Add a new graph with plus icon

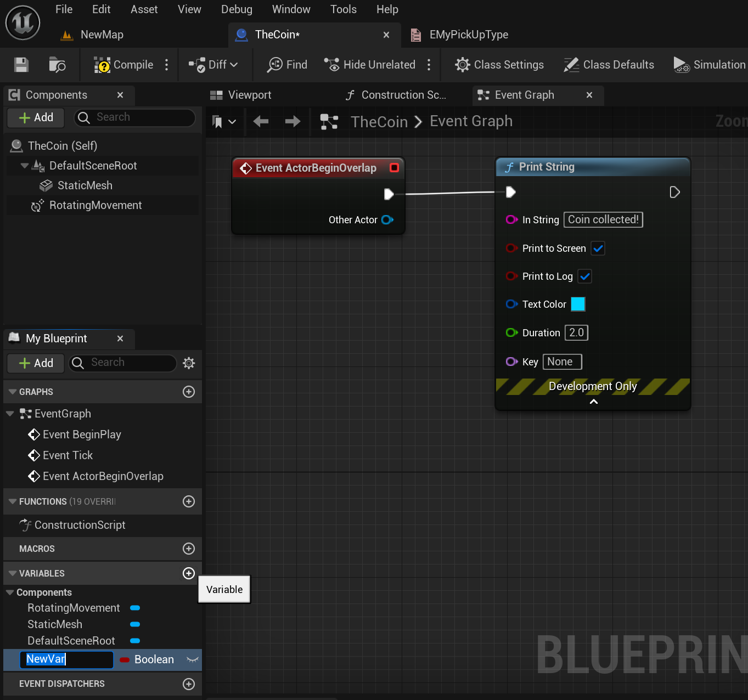[x=189, y=392]
